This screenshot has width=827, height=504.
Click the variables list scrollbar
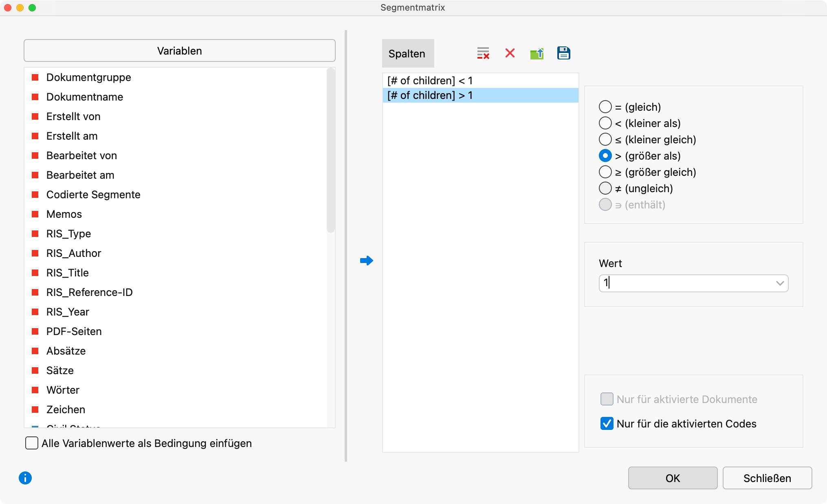click(331, 151)
